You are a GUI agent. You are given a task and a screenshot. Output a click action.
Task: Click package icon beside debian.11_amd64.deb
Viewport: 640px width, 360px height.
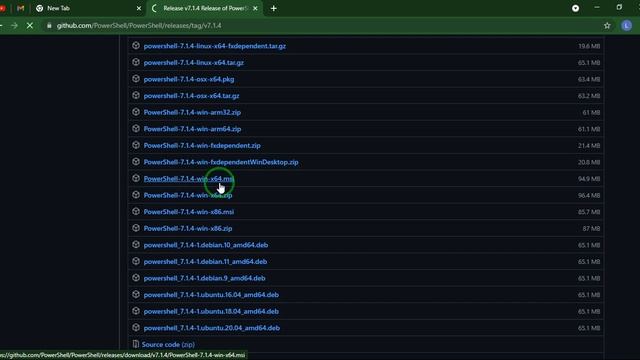(x=136, y=261)
